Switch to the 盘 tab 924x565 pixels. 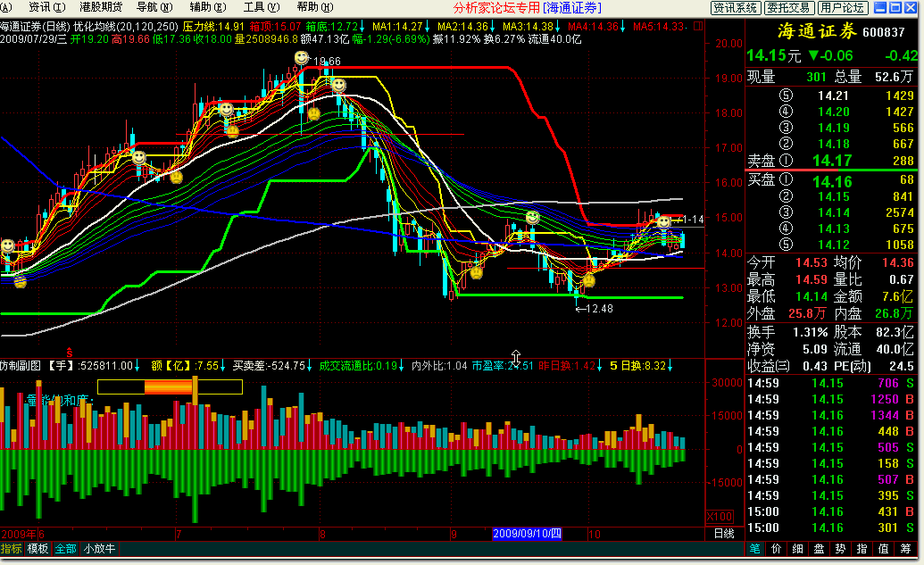coord(819,549)
